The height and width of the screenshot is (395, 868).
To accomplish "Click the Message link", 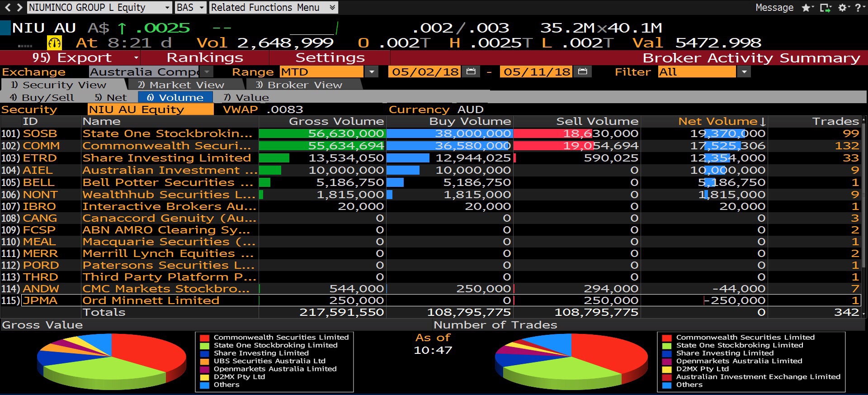I will coord(774,8).
